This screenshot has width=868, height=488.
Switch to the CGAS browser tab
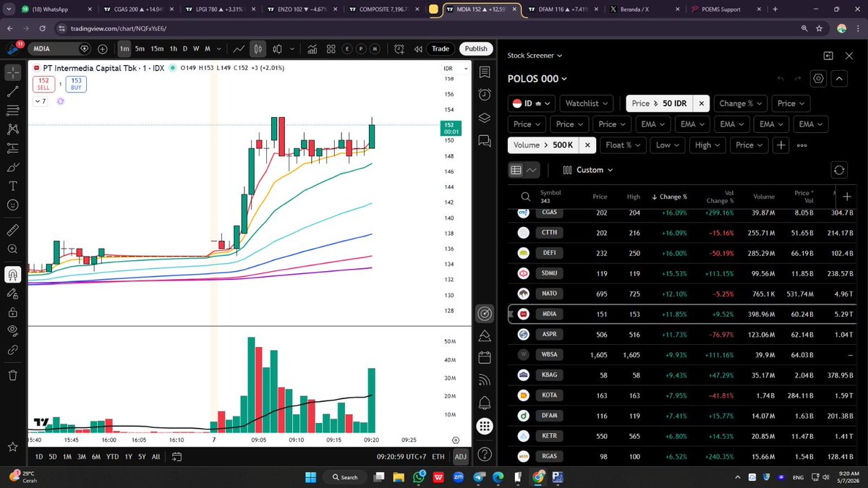(x=140, y=10)
